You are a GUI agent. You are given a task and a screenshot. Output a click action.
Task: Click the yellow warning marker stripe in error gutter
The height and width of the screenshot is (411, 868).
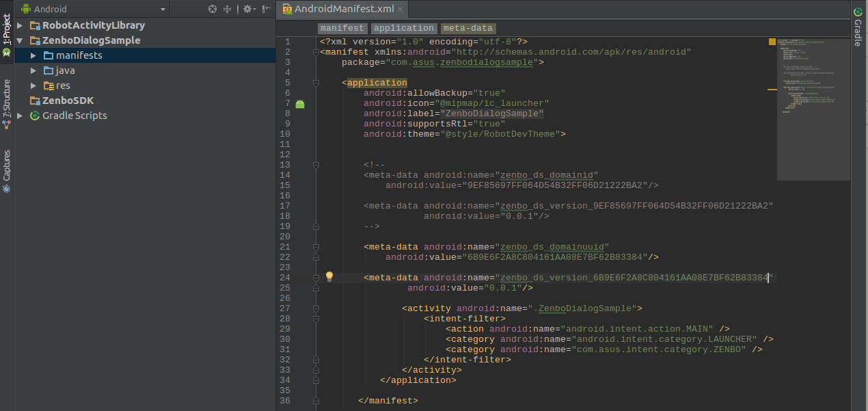click(x=772, y=90)
